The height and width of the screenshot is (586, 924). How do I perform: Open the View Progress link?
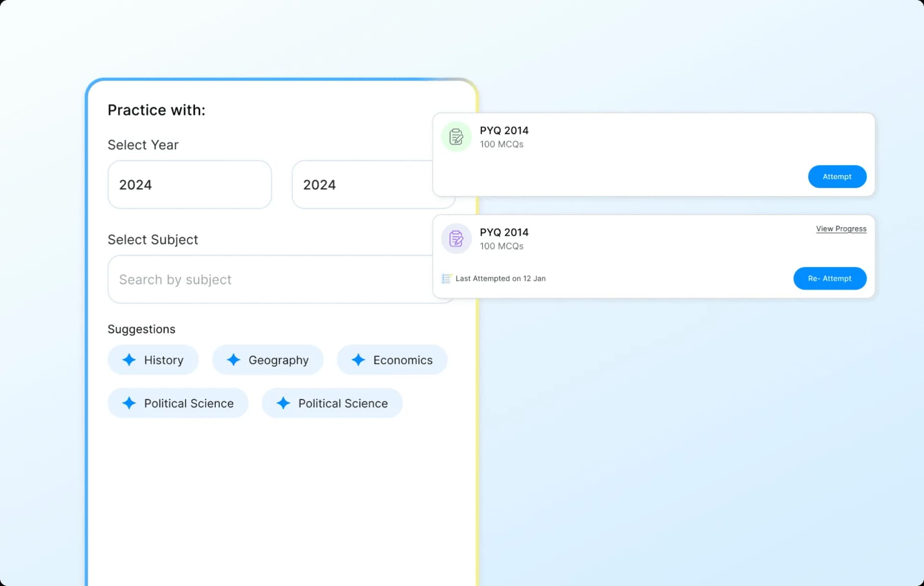click(x=841, y=229)
